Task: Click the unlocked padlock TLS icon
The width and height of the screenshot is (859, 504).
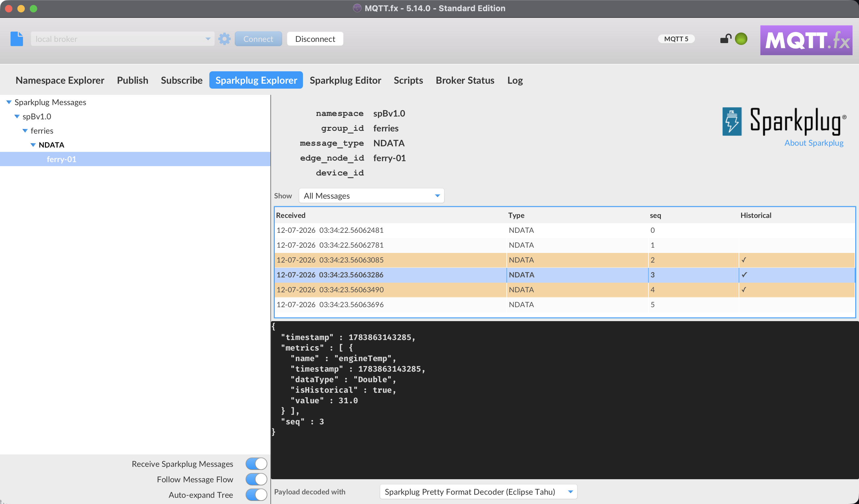Action: tap(726, 38)
